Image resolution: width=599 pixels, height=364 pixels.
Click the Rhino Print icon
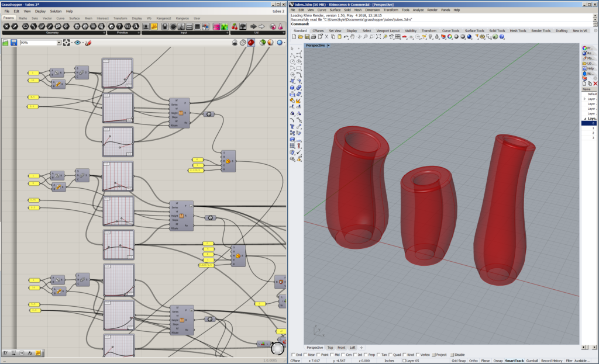coord(314,37)
